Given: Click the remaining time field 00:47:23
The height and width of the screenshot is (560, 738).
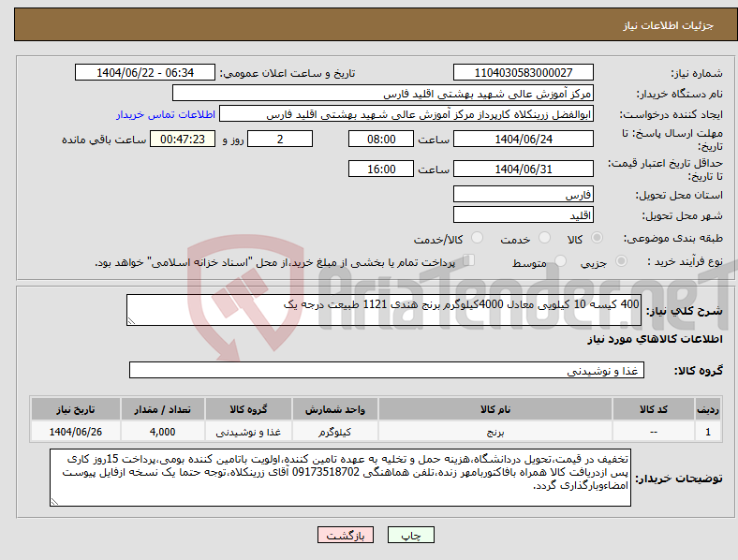Looking at the screenshot, I should coord(183,139).
